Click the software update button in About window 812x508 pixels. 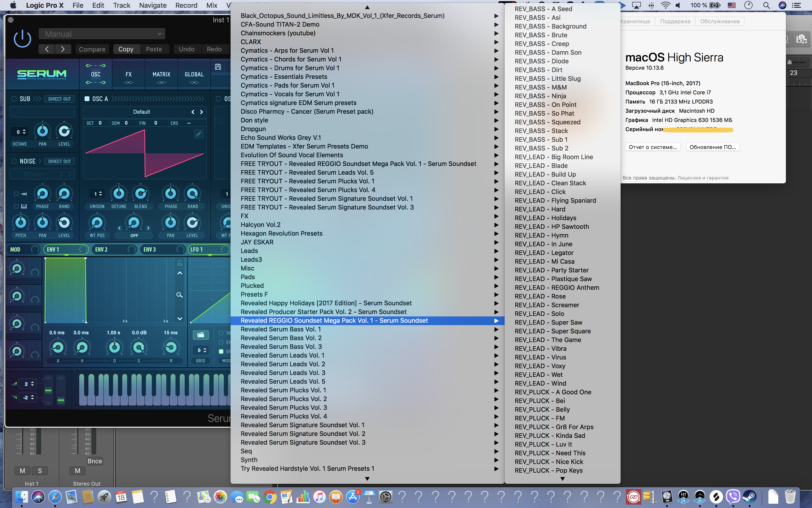pos(713,147)
